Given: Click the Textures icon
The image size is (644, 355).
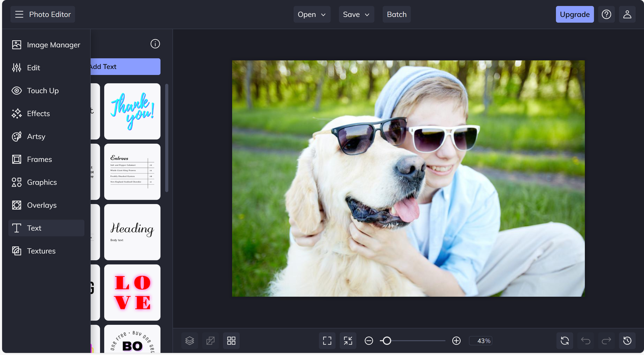Looking at the screenshot, I should 17,251.
